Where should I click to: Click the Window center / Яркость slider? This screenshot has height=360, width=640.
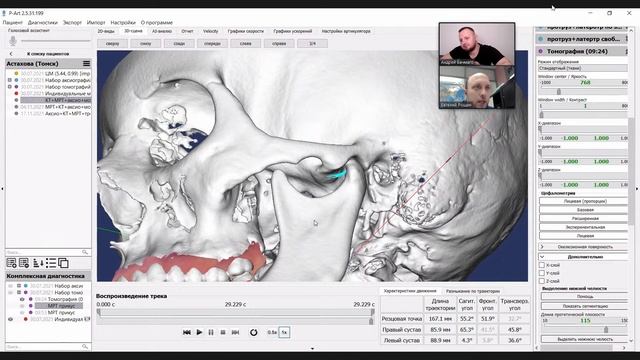click(582, 92)
